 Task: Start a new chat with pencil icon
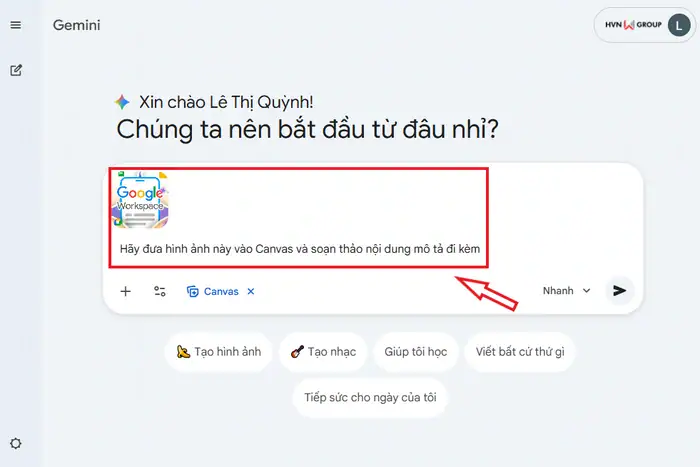[x=16, y=70]
